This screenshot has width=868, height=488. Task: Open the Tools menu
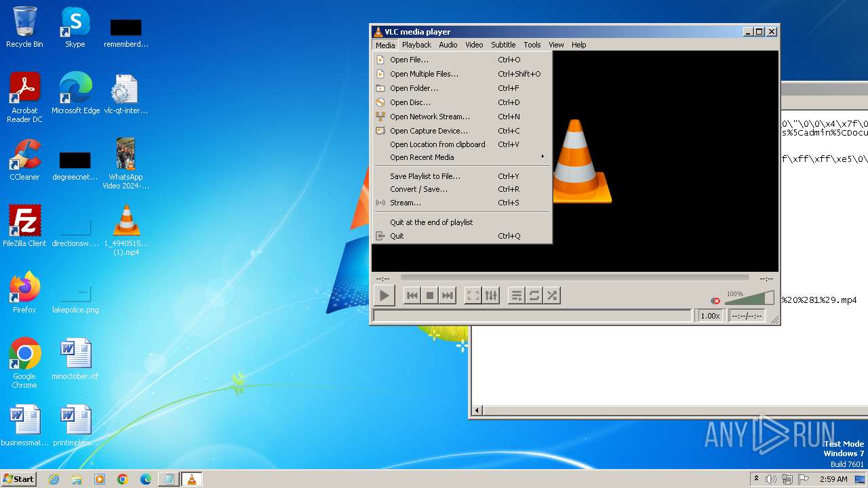pyautogui.click(x=532, y=45)
